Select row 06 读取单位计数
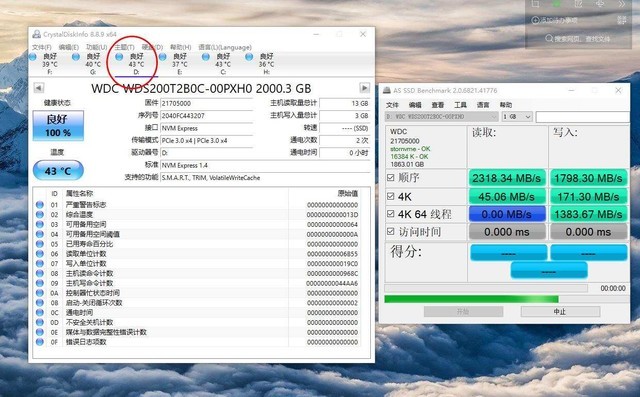 197,254
